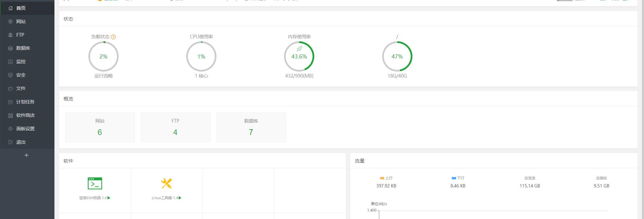Select 退出 to log out
The height and width of the screenshot is (219, 644).
[27, 142]
